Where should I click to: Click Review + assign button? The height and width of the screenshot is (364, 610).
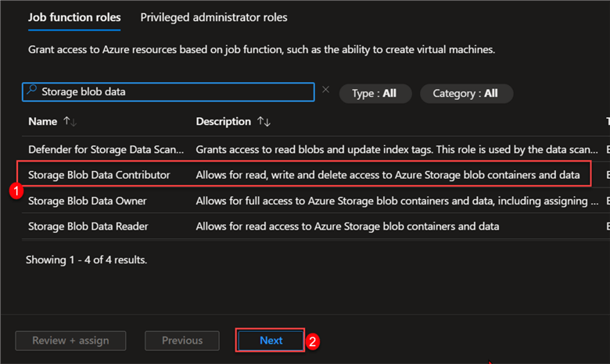click(x=70, y=341)
